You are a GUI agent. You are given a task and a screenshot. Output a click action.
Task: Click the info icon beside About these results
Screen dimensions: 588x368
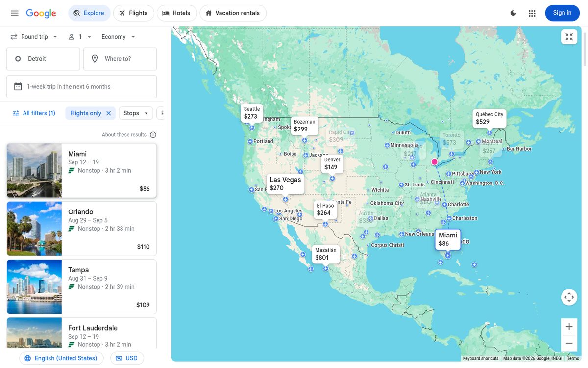point(153,135)
